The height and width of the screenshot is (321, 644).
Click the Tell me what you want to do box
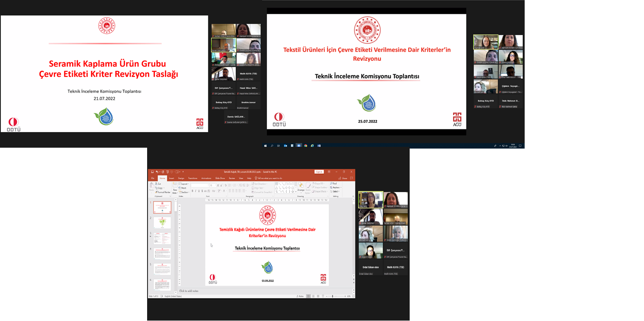tap(269, 178)
